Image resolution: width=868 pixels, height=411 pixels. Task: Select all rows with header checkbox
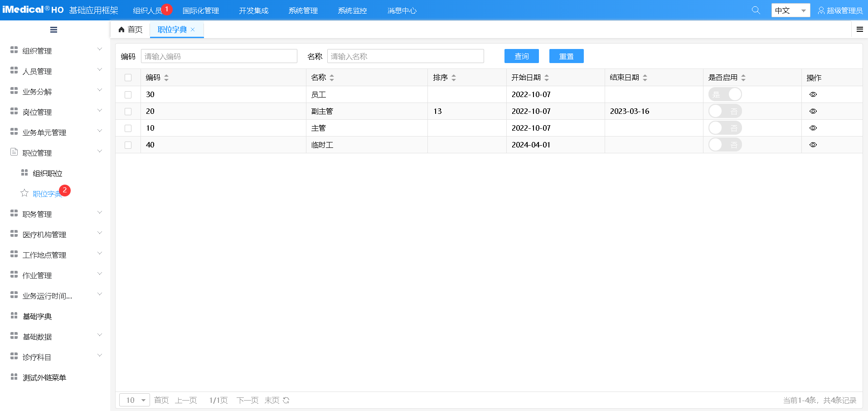point(128,77)
